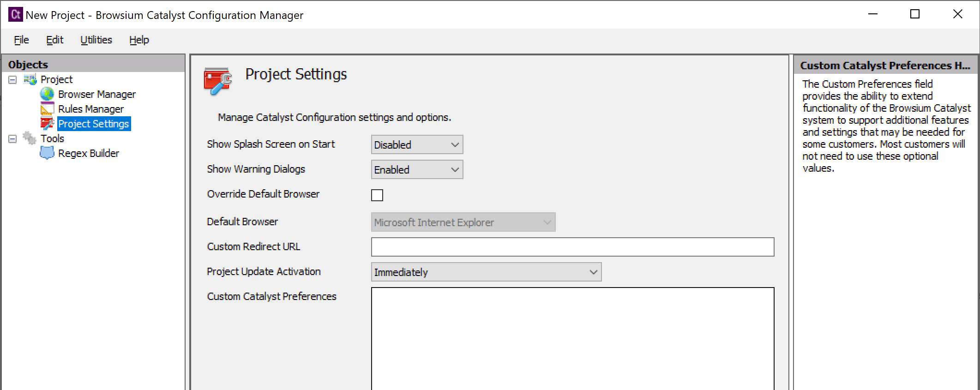Open the Project Update Activation dropdown
Image resolution: width=980 pixels, height=390 pixels.
(x=486, y=272)
